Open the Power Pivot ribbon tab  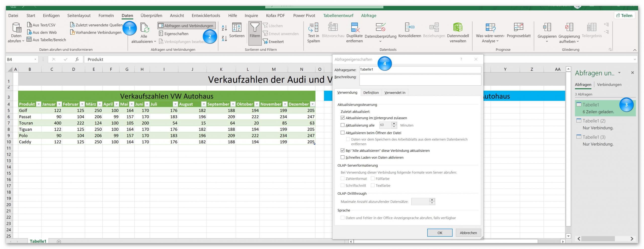coord(304,16)
